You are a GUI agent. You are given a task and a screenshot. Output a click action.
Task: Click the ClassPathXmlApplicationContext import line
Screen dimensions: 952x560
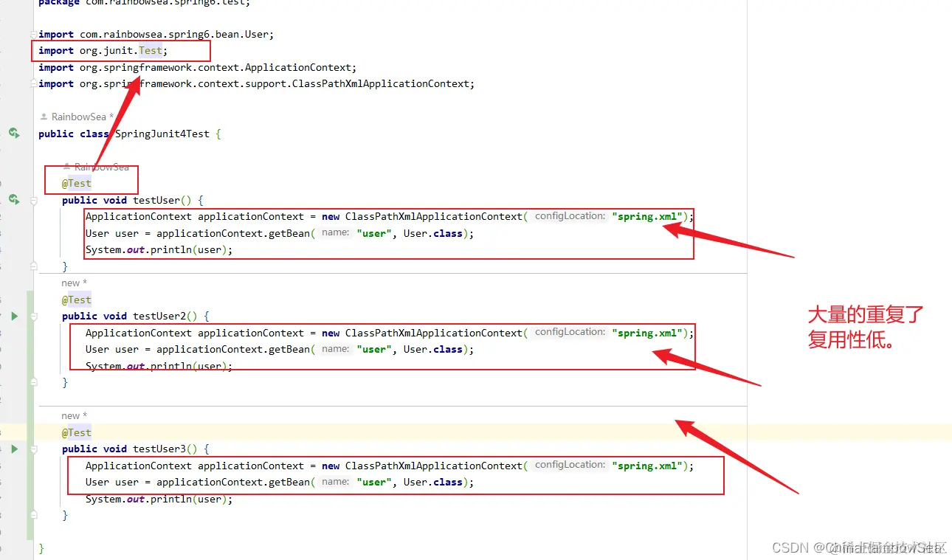(x=256, y=83)
